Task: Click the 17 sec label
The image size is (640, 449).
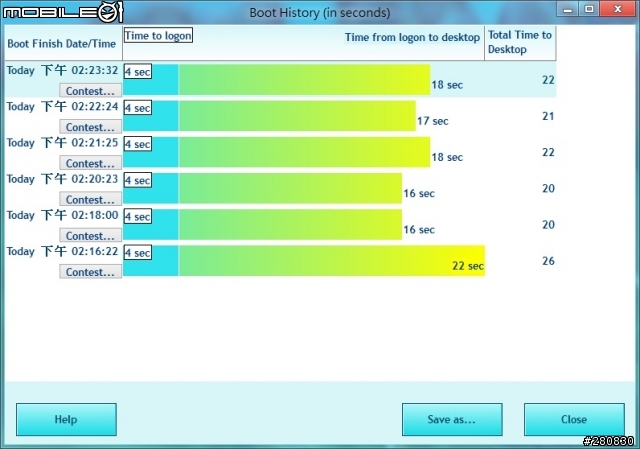Action: click(x=433, y=121)
